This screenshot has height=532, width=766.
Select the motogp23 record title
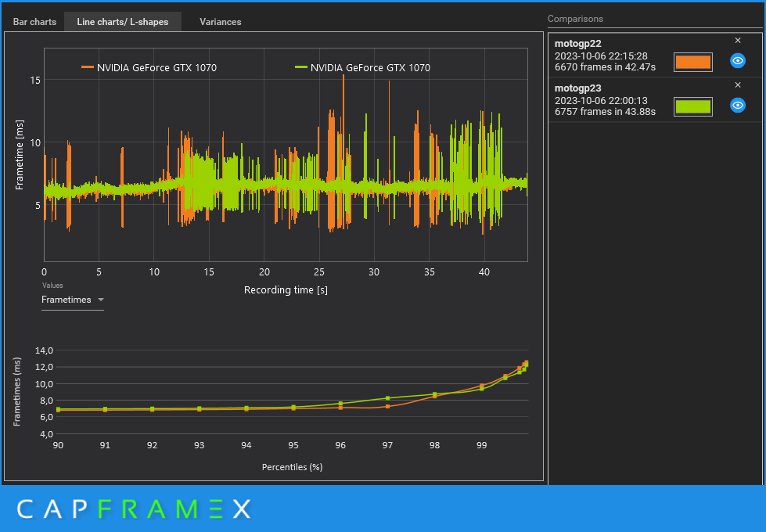[578, 88]
